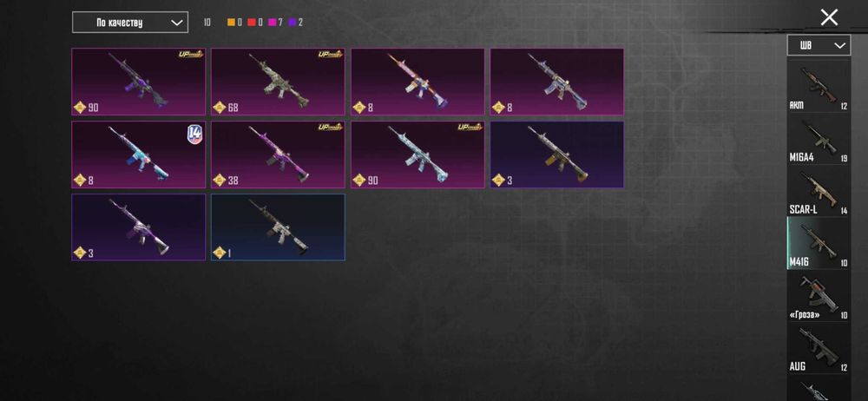Click the chevron arrow of ШВ dropdown
This screenshot has width=868, height=401.
point(839,45)
